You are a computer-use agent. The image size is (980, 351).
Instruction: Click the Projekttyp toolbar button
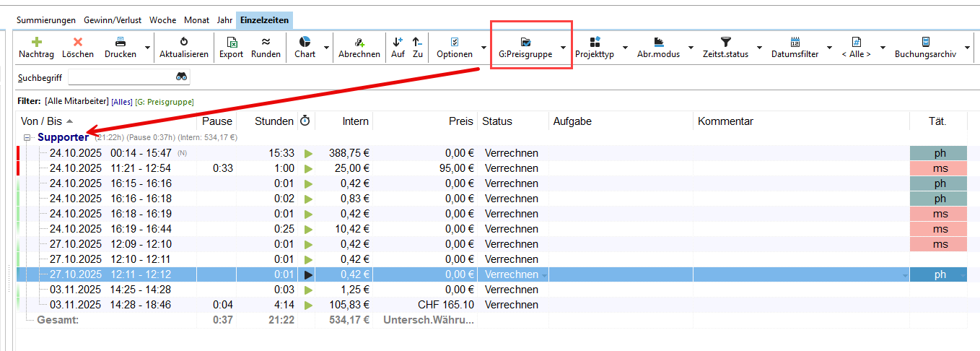click(x=595, y=48)
